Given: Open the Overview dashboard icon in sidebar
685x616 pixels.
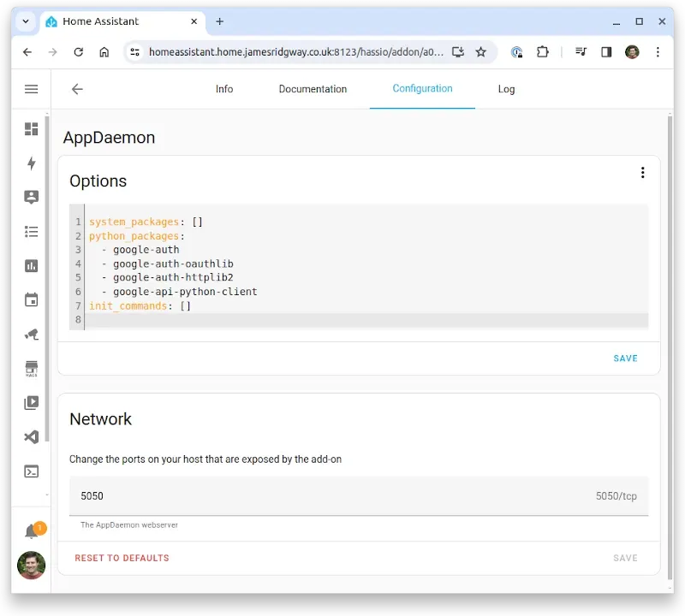Looking at the screenshot, I should click(31, 129).
